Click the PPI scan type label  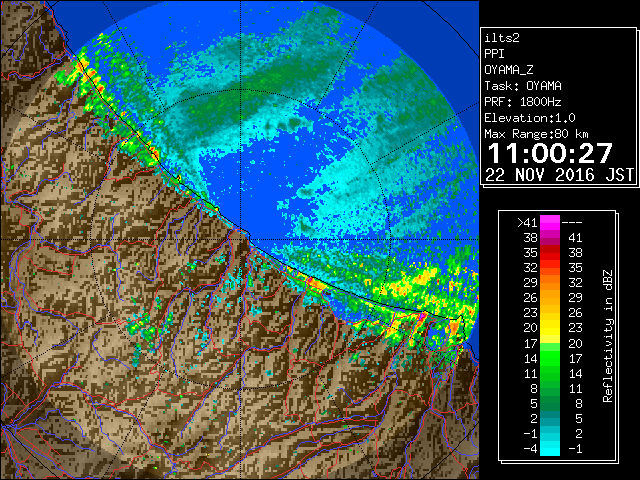click(x=494, y=54)
